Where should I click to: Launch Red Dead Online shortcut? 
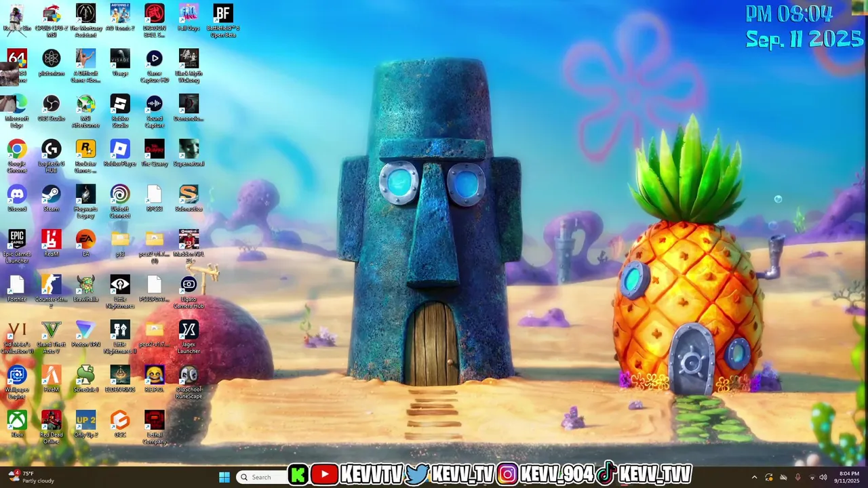coord(52,427)
